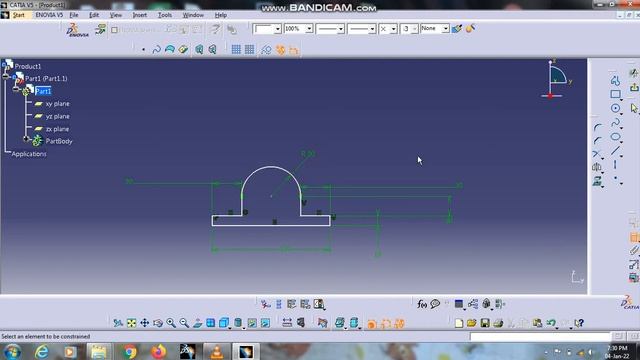Open Google Chrome from the taskbar

pos(130,351)
